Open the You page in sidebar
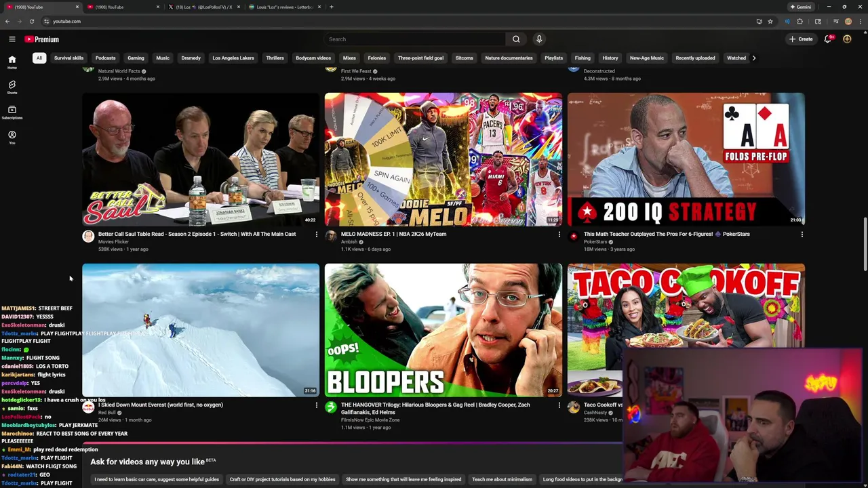The image size is (868, 488). [x=12, y=138]
